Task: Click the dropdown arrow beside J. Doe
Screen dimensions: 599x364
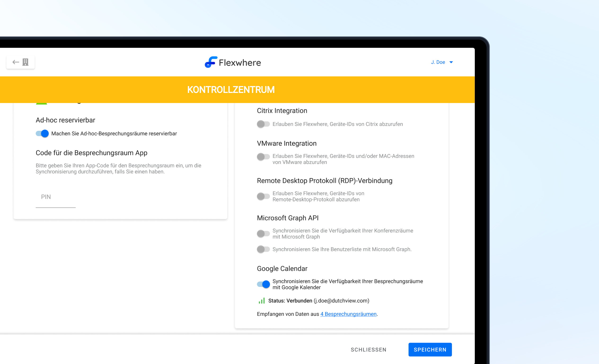Action: click(451, 62)
